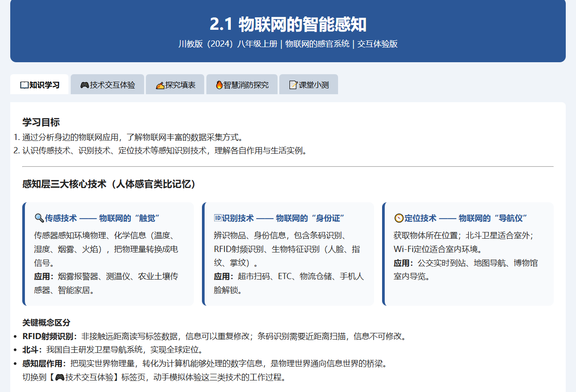576x392 pixels.
Task: Click the page title 2.1 物联网的智能感知
Action: pos(288,24)
